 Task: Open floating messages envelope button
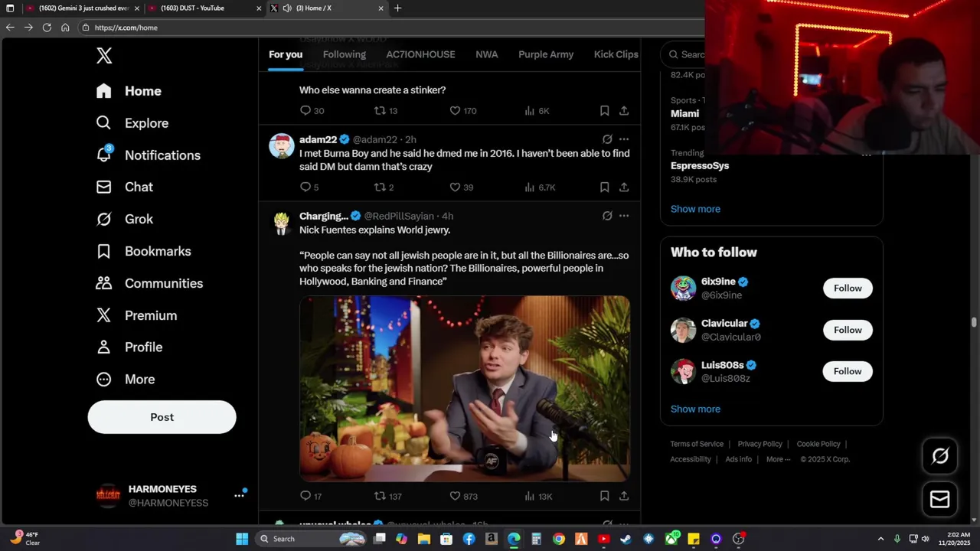click(x=940, y=500)
